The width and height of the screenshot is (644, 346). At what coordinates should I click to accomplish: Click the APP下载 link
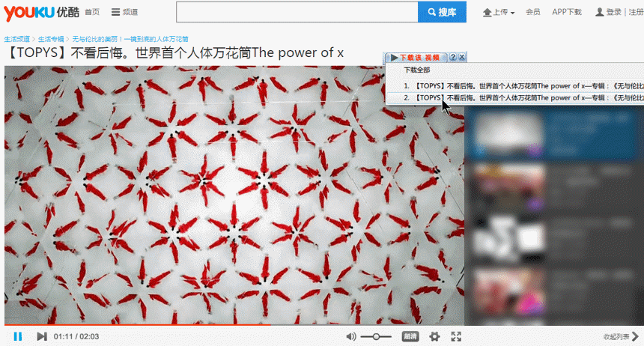[x=566, y=12]
